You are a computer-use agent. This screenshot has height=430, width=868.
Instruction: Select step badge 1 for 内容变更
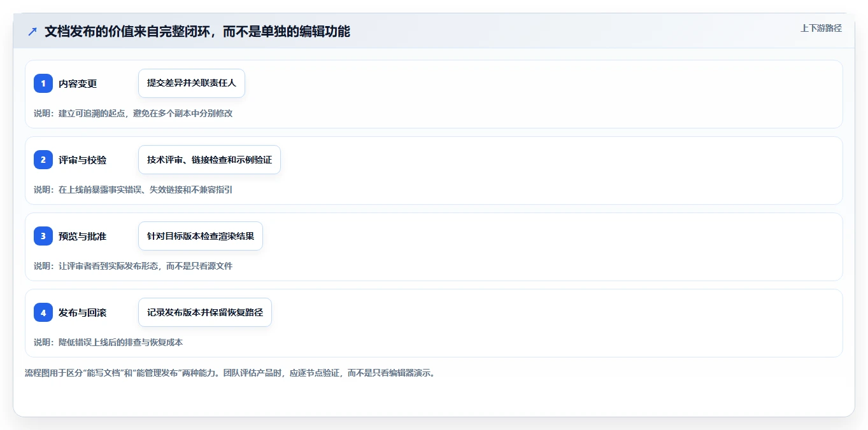coord(43,83)
